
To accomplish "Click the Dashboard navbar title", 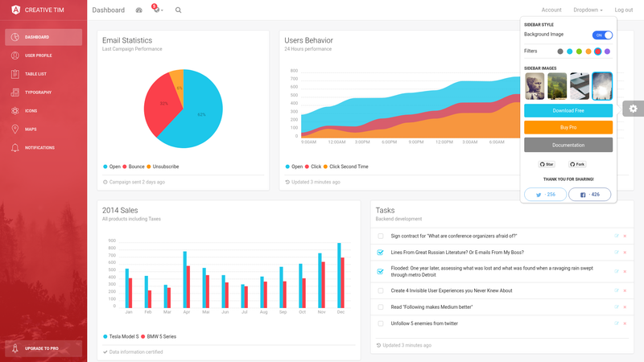I will [109, 10].
